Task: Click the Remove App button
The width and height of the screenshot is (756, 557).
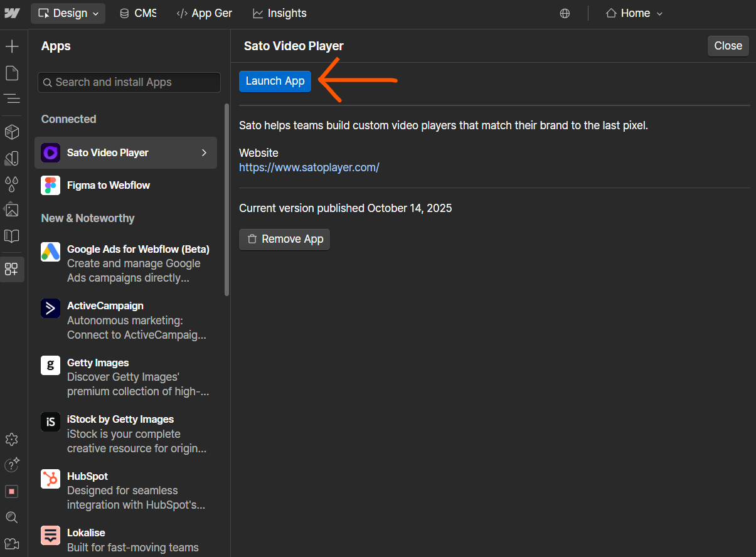Action: [x=284, y=239]
